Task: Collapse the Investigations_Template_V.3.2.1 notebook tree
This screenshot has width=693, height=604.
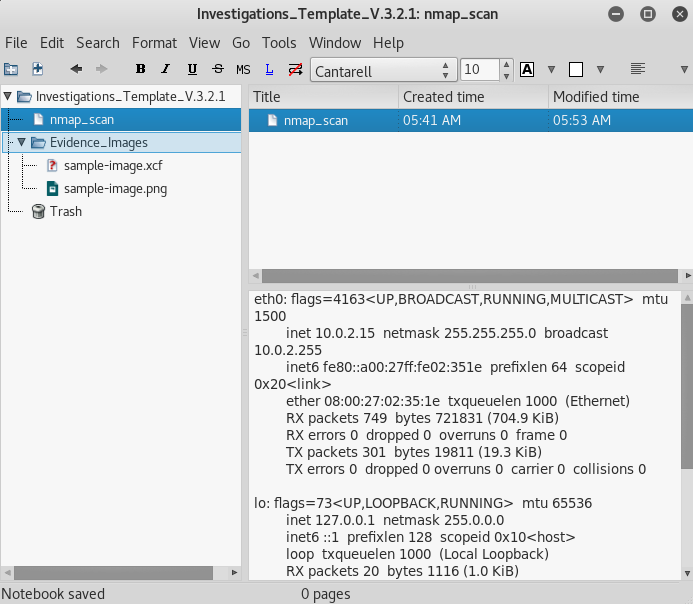Action: pos(8,96)
